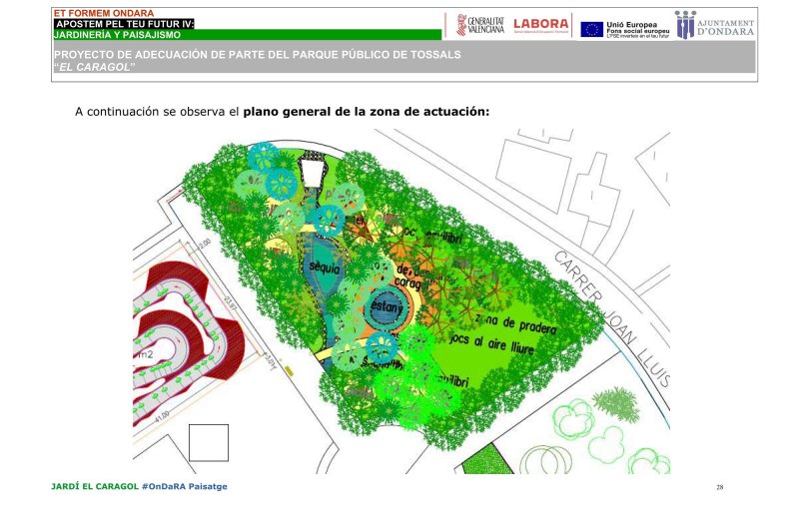
Task: Click the '41.00' dimension label
Action: pyautogui.click(x=162, y=416)
